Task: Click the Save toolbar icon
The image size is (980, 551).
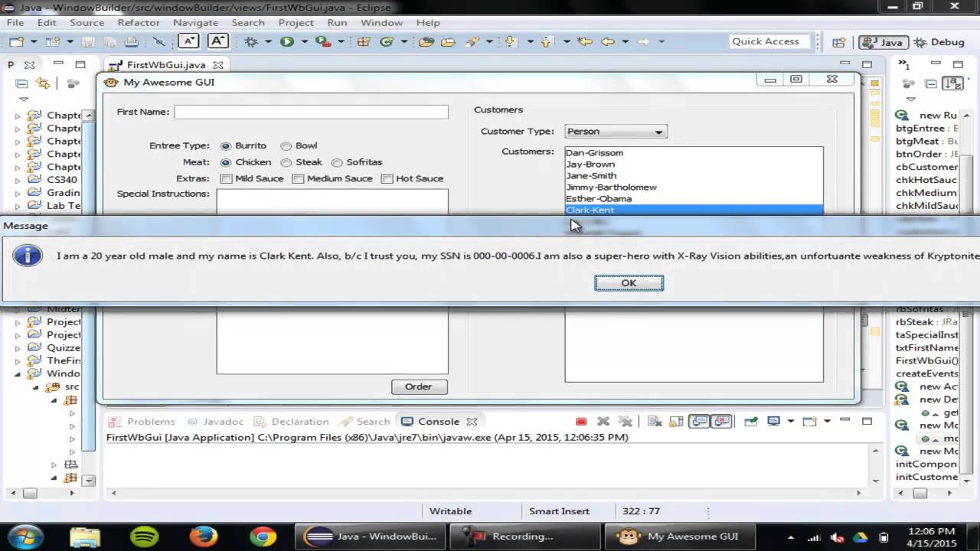Action: (88, 42)
